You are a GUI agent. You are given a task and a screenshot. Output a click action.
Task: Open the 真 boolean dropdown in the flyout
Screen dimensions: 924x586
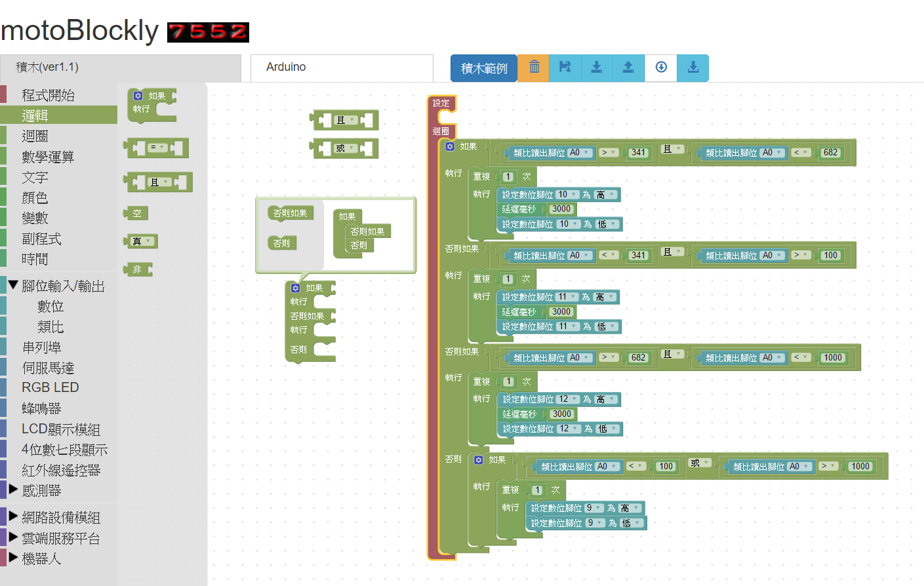[x=142, y=241]
